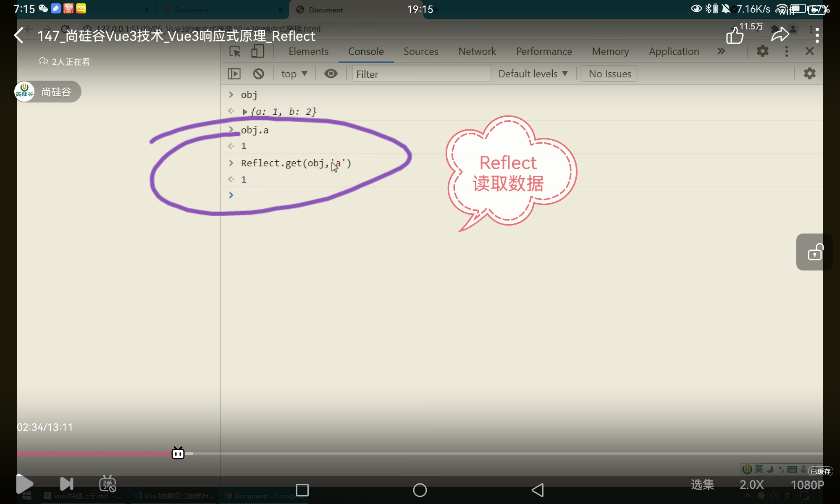
Task: Tap the share arrow icon
Action: click(x=780, y=35)
